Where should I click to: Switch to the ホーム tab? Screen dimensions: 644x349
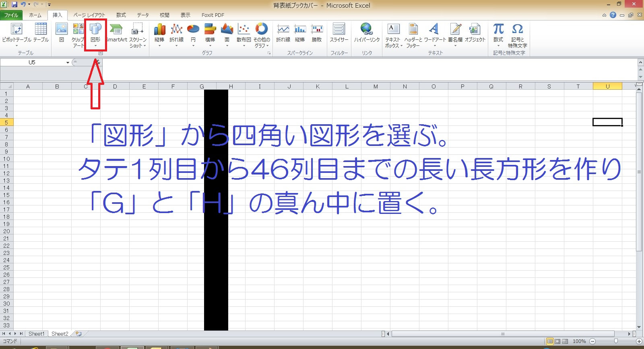point(35,15)
